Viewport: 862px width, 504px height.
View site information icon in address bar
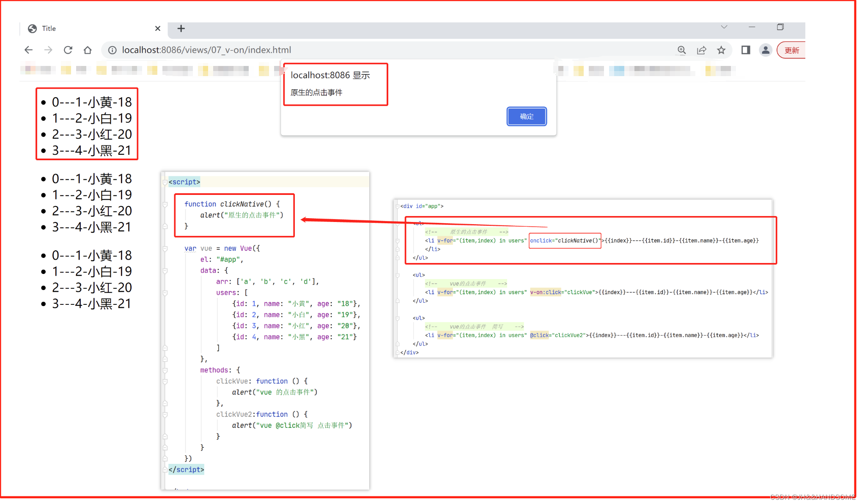[113, 50]
